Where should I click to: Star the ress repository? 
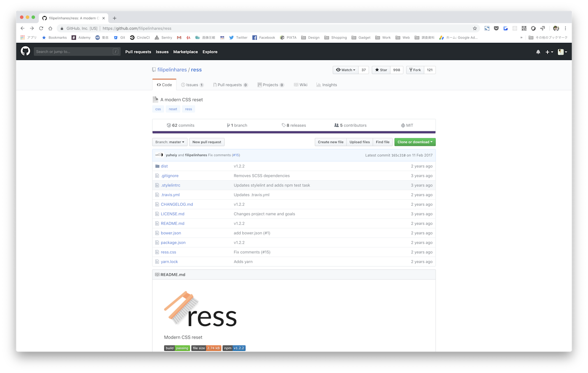pos(381,70)
